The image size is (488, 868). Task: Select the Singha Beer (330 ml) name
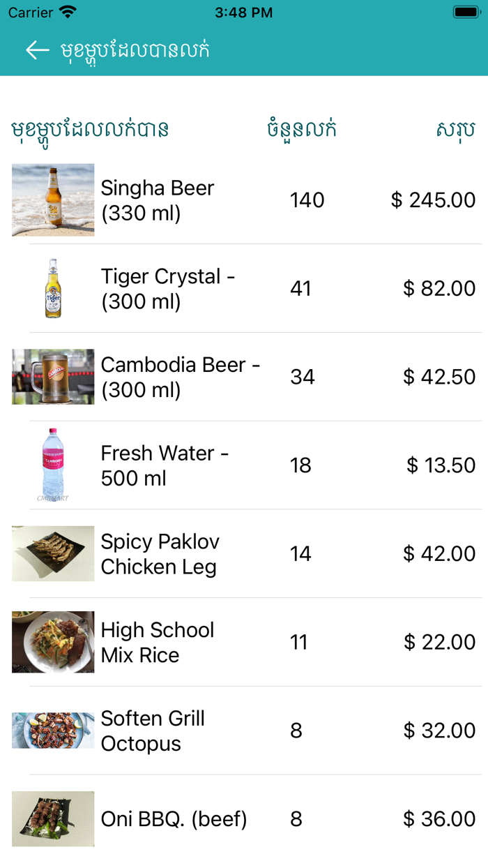[x=158, y=200]
